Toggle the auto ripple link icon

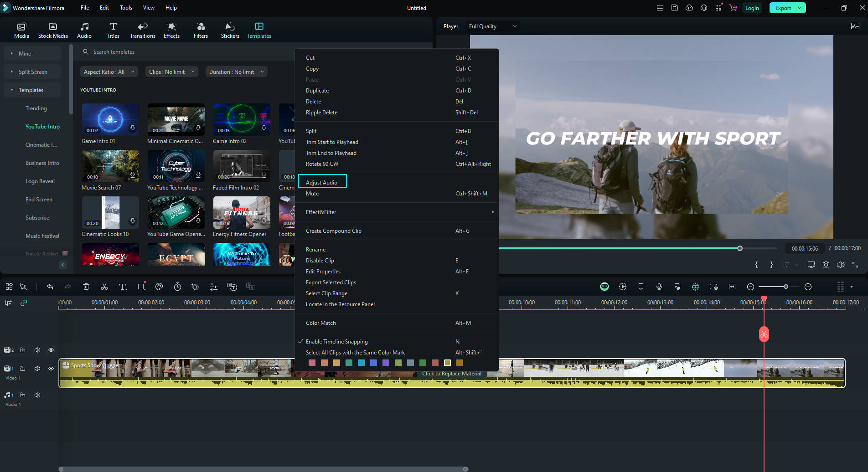24,303
